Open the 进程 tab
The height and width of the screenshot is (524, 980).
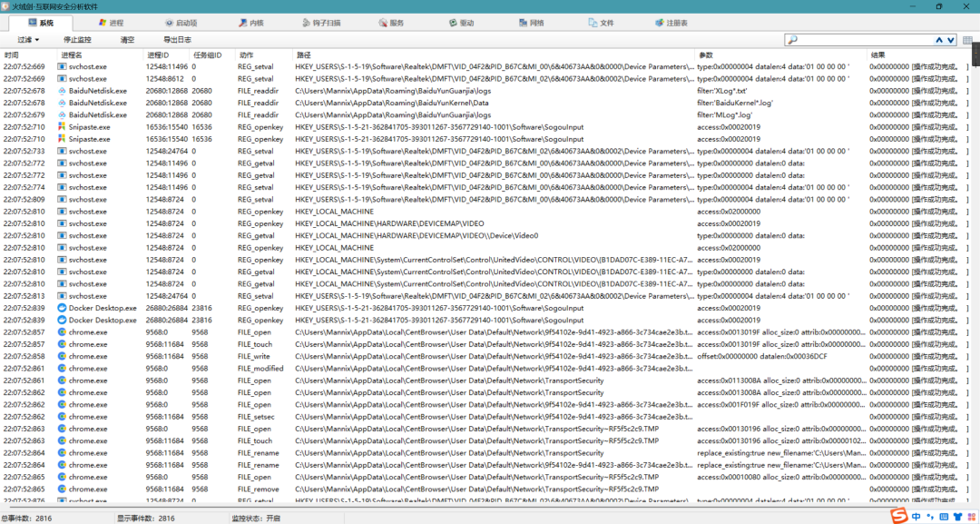click(111, 23)
